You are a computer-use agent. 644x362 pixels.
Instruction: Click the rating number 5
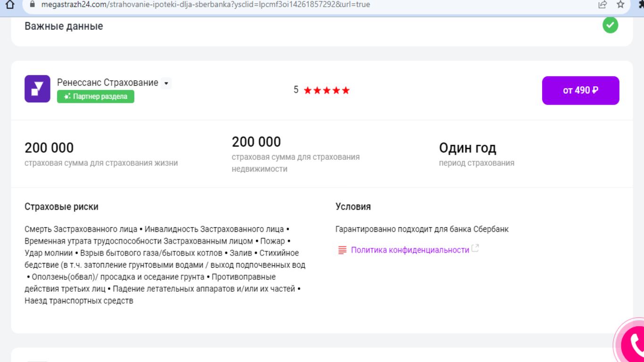[296, 90]
